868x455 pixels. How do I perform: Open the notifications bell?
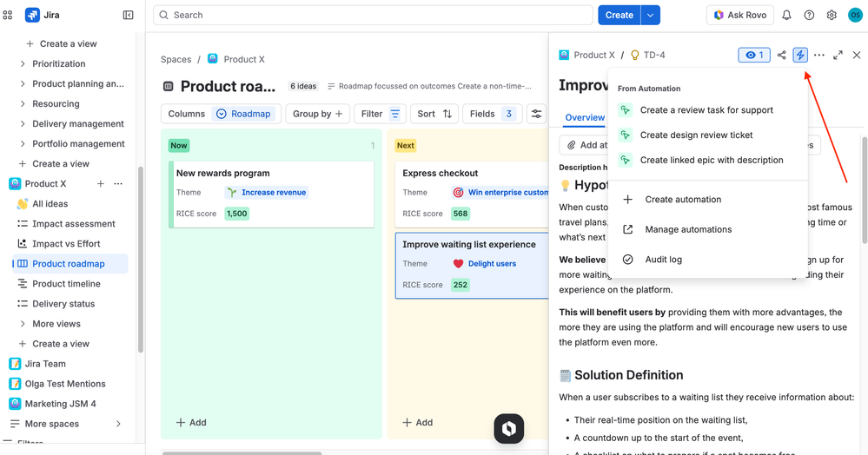pos(786,15)
